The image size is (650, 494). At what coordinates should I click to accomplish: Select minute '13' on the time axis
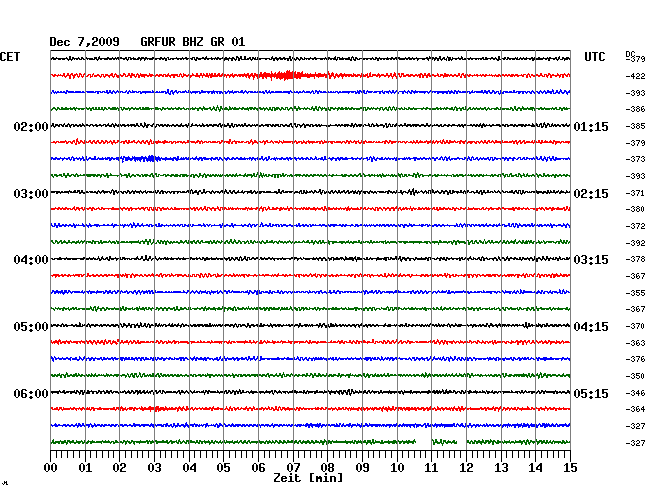[x=501, y=467]
